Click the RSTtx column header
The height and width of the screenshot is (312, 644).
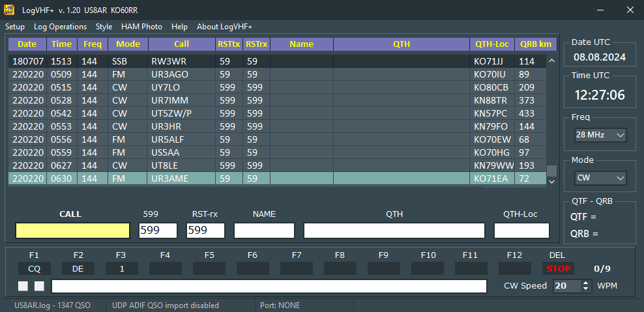pyautogui.click(x=229, y=44)
